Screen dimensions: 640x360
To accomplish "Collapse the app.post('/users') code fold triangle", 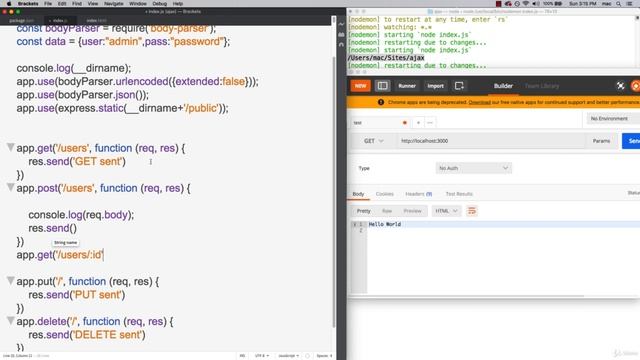I will pos(11,187).
